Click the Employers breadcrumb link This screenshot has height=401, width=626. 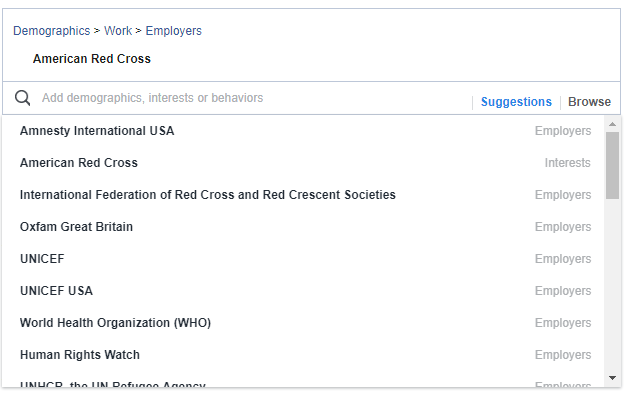(174, 31)
